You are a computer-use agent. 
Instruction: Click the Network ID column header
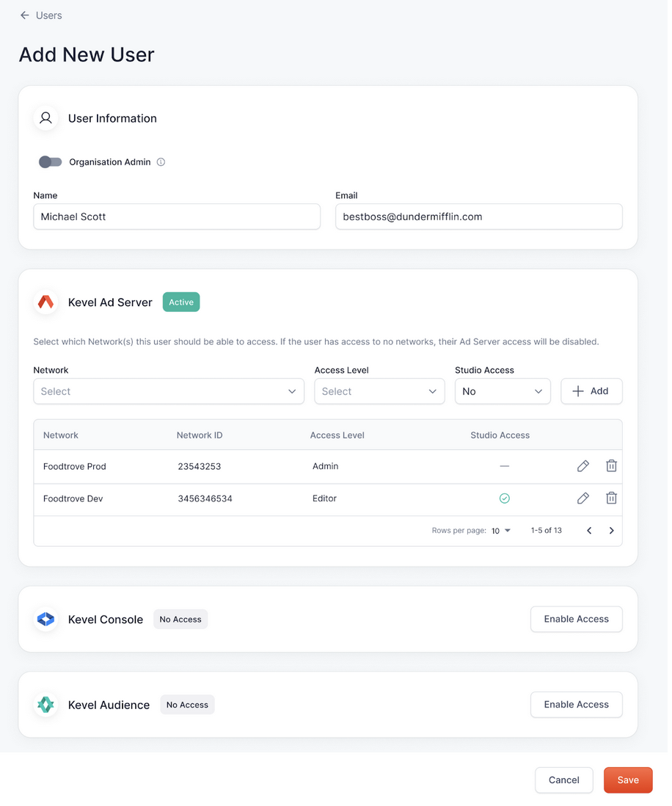point(200,435)
